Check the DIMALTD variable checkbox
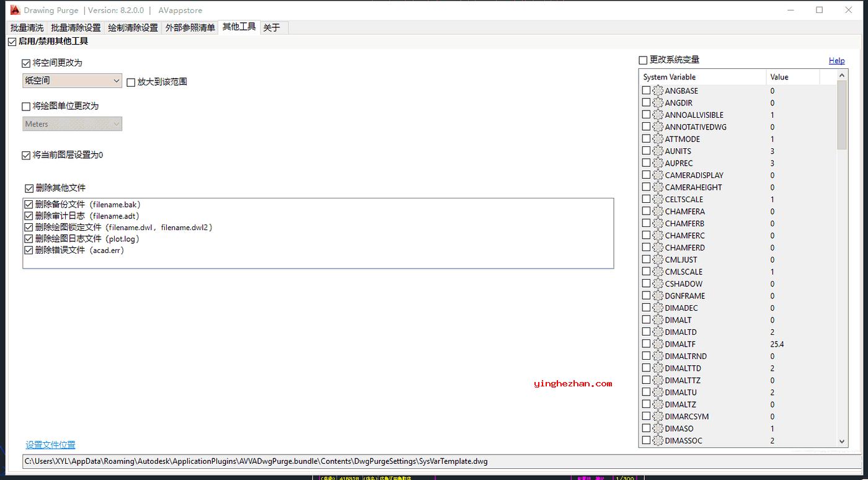This screenshot has height=480, width=868. [646, 332]
